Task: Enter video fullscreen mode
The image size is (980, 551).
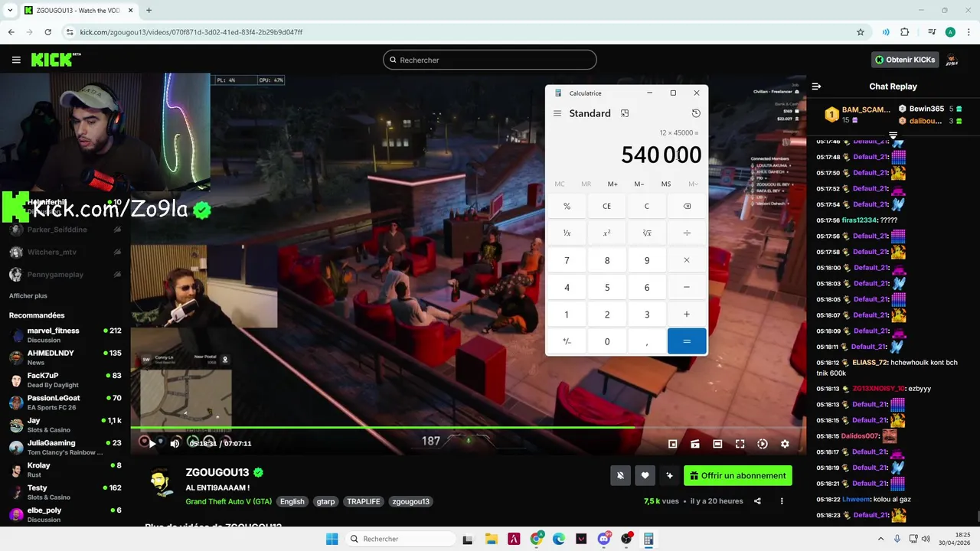Action: (x=740, y=444)
